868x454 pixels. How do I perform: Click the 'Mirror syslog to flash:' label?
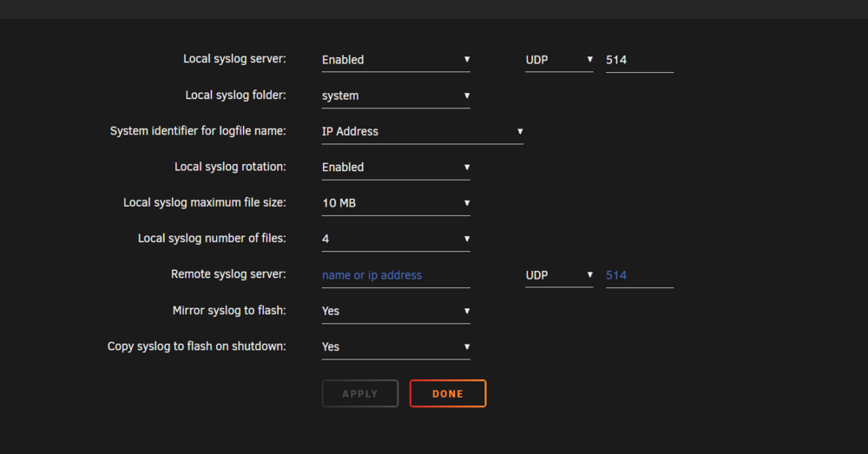click(229, 311)
